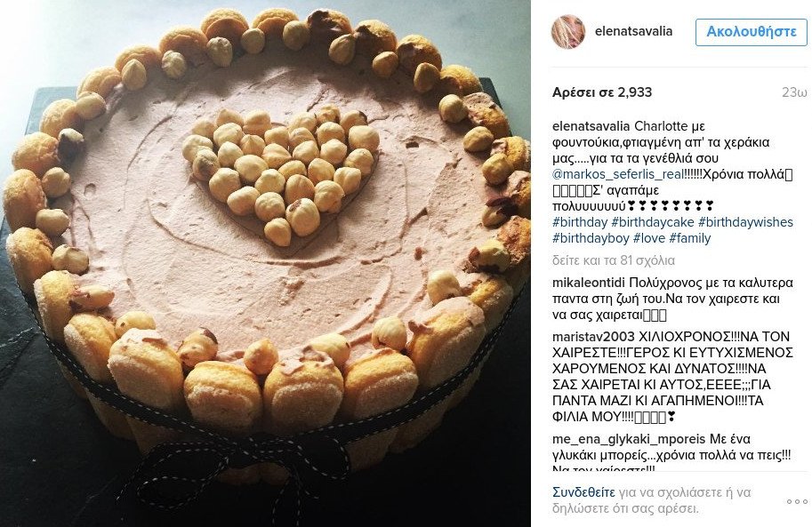This screenshot has width=812, height=527.
Task: Open the #family hashtag
Action: point(690,238)
